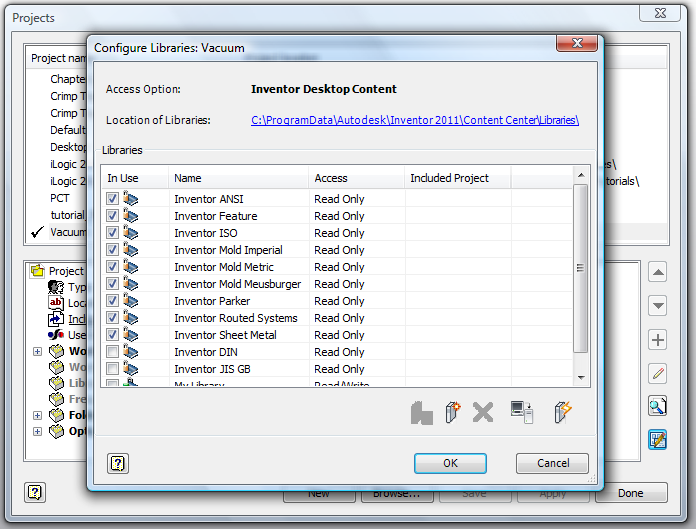Select Inventor Routed Systems name cell
Image resolution: width=696 pixels, height=529 pixels.
pyautogui.click(x=236, y=318)
